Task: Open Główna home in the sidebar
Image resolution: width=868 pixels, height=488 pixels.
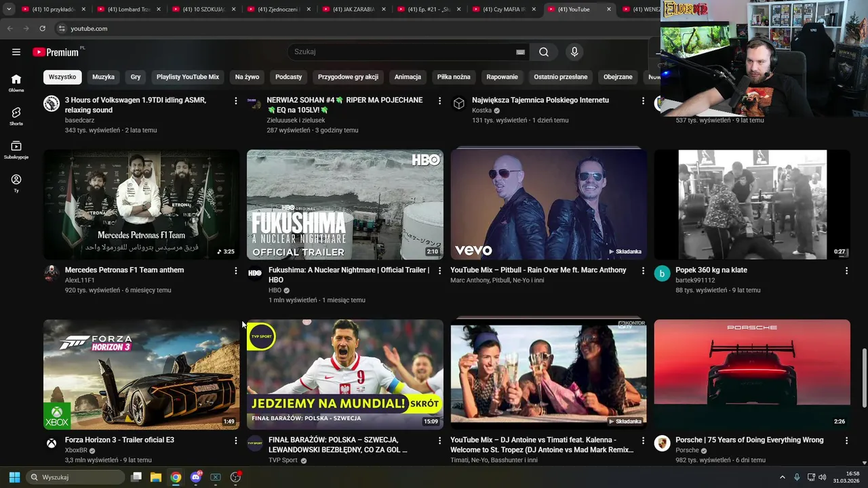Action: 16,83
